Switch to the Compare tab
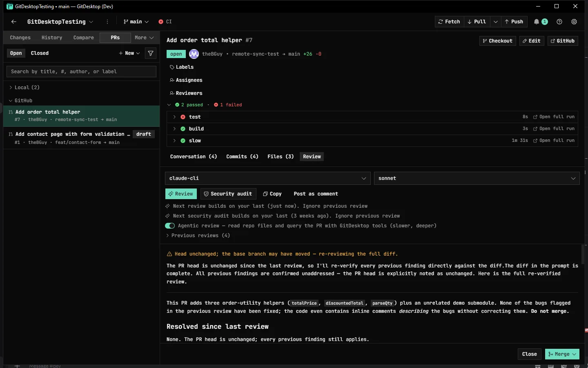 pos(84,38)
